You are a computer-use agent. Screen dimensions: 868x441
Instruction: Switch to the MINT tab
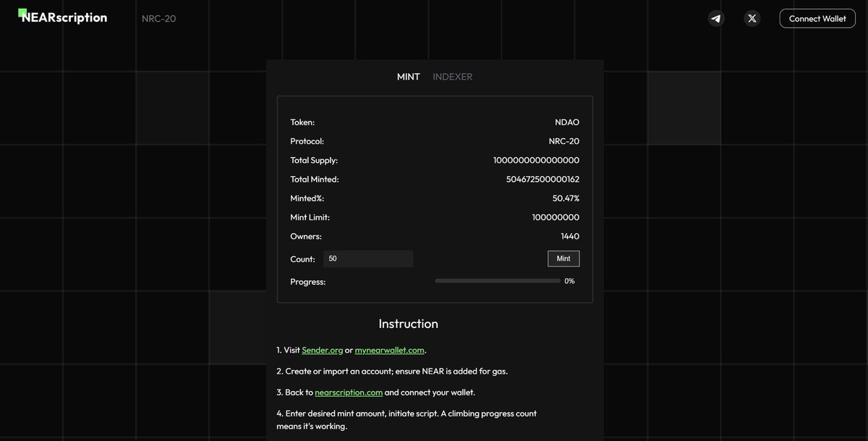tap(409, 77)
